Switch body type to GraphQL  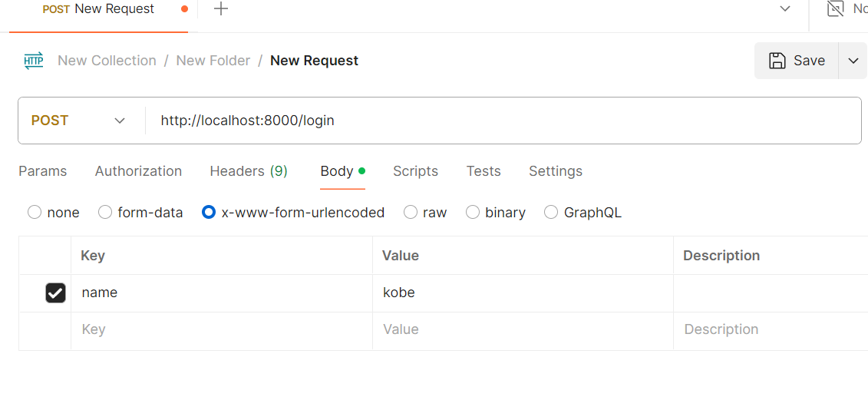[x=551, y=213]
